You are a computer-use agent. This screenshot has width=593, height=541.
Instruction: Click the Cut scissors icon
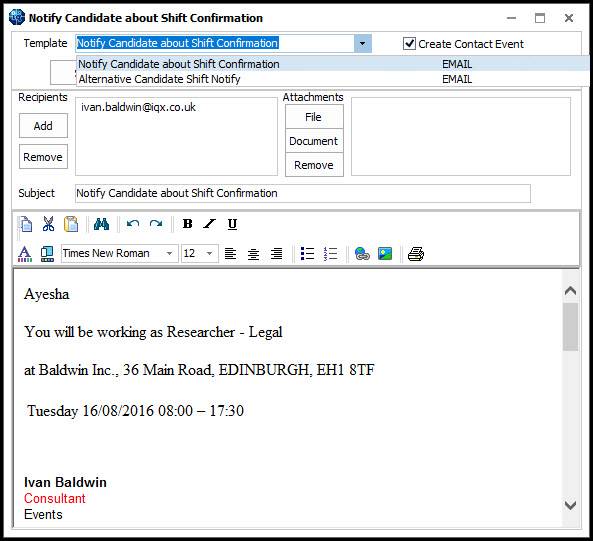48,224
